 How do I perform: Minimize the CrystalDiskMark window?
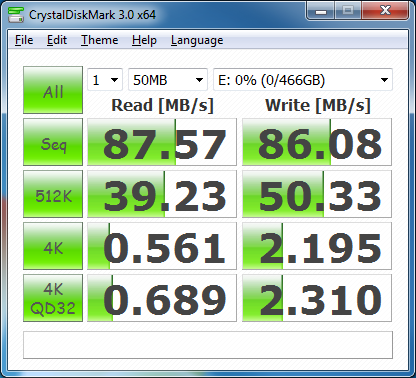point(321,11)
